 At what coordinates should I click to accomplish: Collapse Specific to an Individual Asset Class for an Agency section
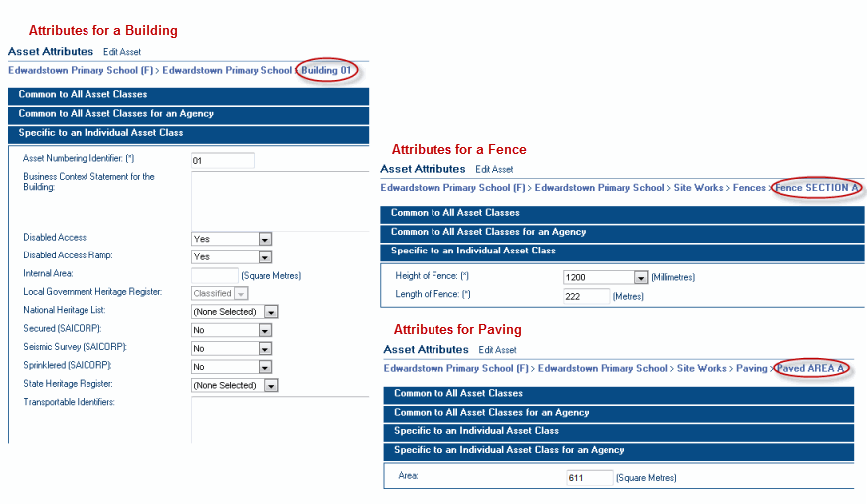618,451
